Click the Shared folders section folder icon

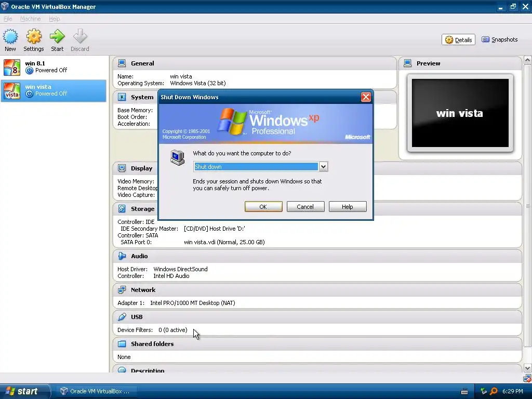122,344
